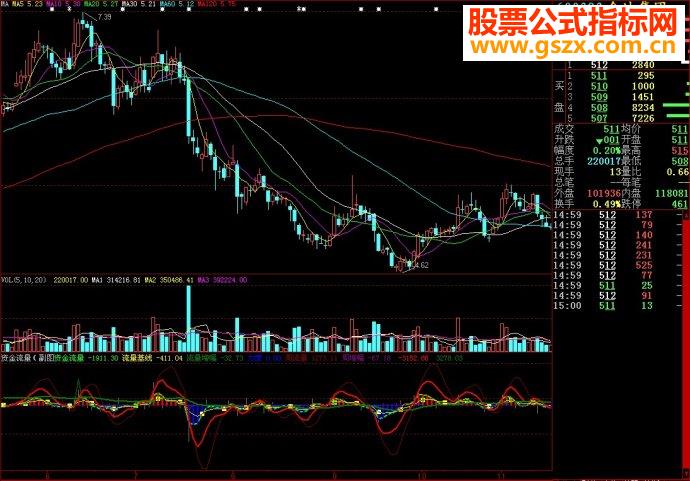Click the cyan MA60 5.12 label

177,4
